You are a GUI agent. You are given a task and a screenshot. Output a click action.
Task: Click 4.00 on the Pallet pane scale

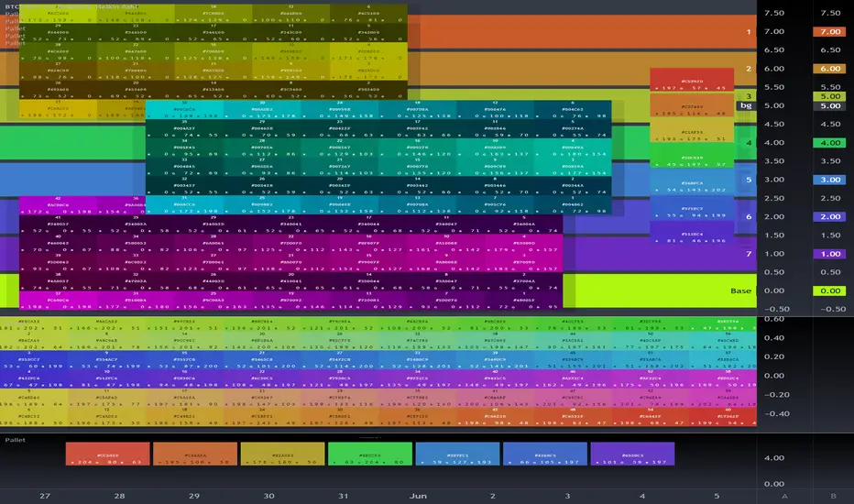(x=774, y=458)
